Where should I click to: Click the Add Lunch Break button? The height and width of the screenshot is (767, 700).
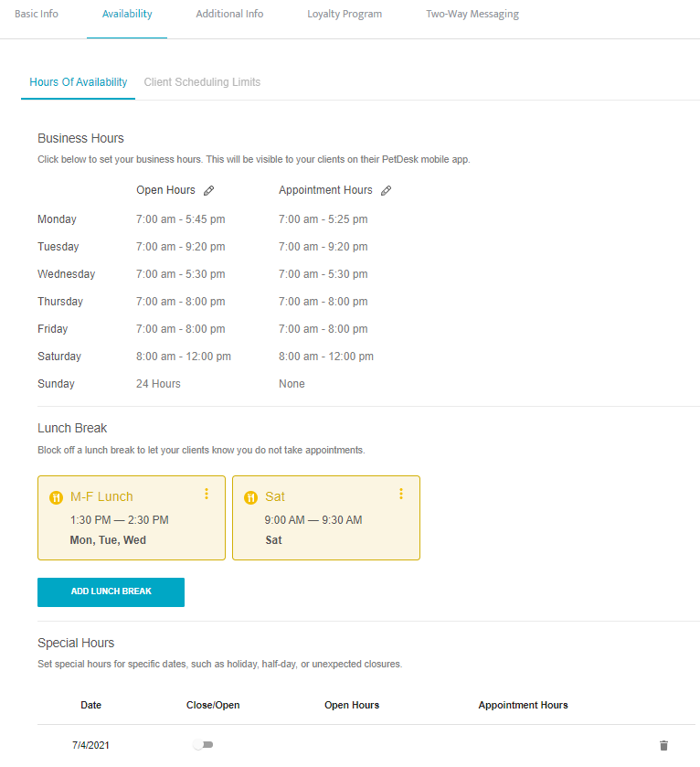111,591
